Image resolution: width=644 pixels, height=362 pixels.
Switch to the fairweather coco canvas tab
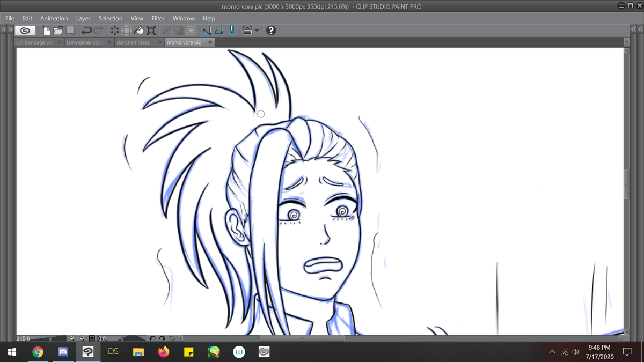click(85, 42)
